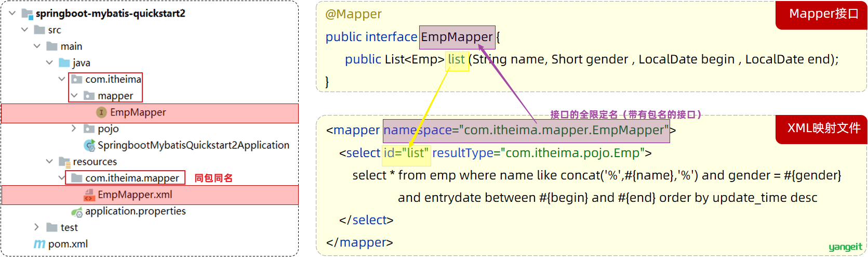
Task: Collapse the springboot-mybatis-quickstart2 project node
Action: 12,13
